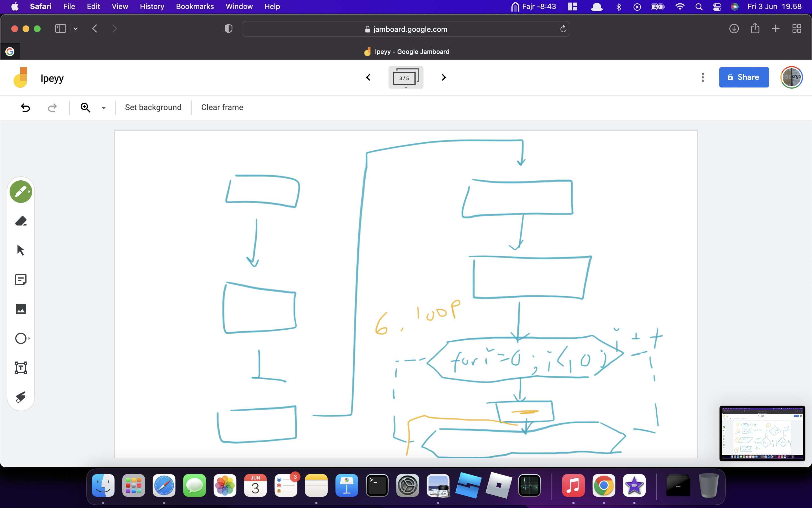This screenshot has width=812, height=508.
Task: Show Safari tab overview
Action: tap(796, 29)
